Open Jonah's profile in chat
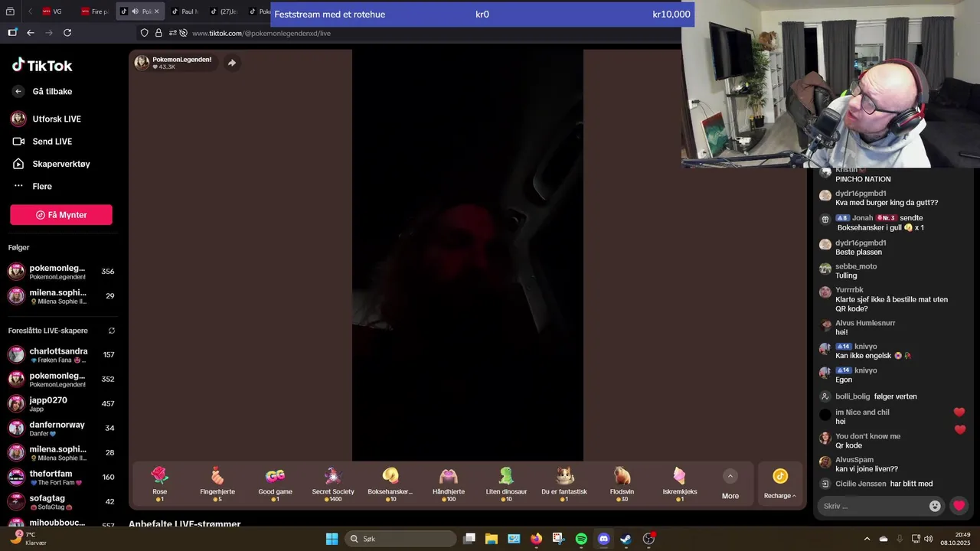980x551 pixels. click(x=862, y=218)
